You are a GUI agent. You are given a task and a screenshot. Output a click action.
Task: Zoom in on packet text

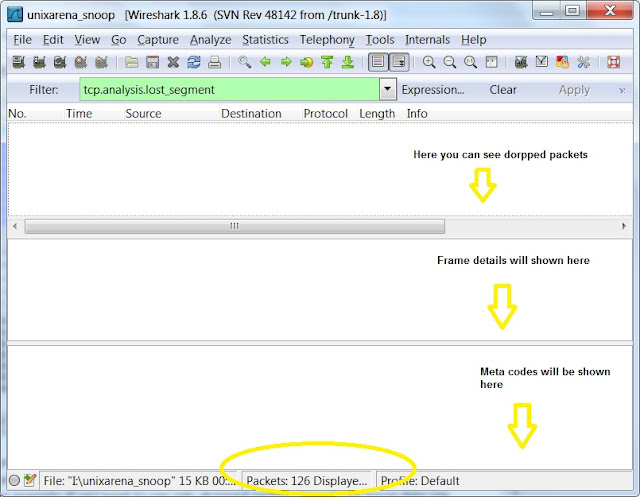click(429, 62)
